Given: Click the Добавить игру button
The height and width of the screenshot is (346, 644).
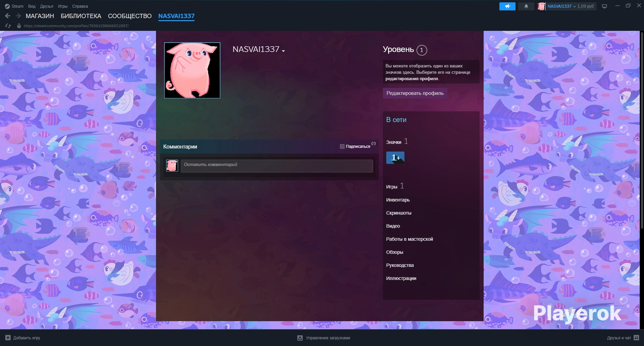Looking at the screenshot, I should [23, 338].
